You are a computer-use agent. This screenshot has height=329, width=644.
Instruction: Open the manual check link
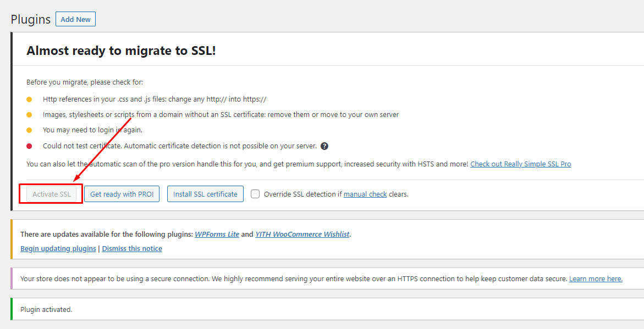(x=365, y=194)
